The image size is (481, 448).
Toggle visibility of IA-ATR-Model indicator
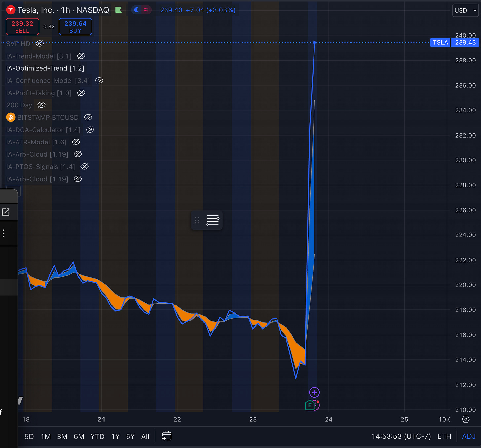click(76, 142)
